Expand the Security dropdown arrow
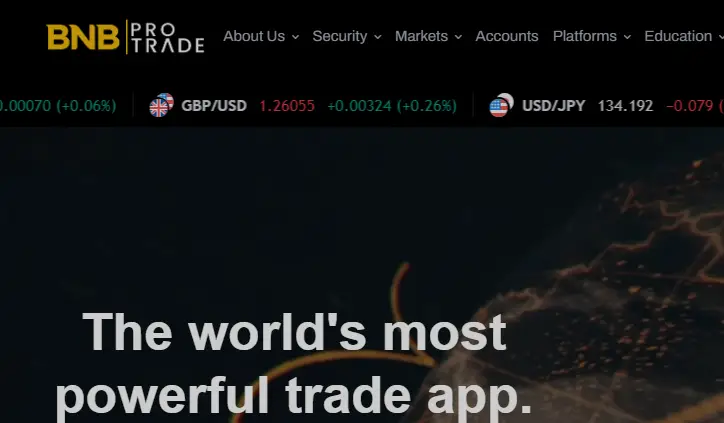Image resolution: width=724 pixels, height=423 pixels. tap(378, 37)
